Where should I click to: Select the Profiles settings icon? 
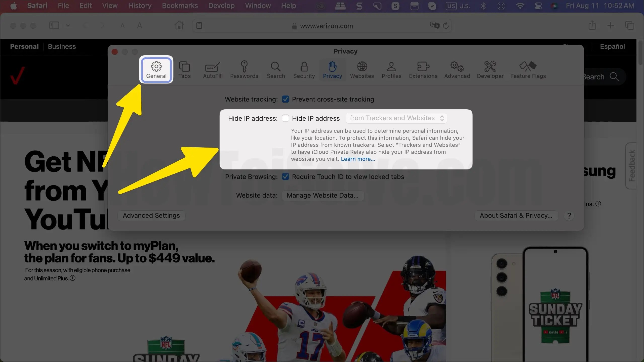click(x=391, y=70)
